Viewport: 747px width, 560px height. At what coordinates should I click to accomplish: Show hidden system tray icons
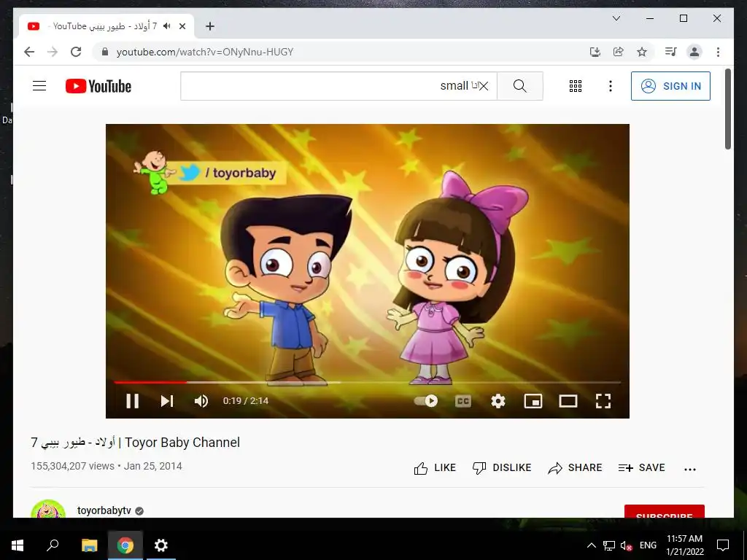point(591,545)
